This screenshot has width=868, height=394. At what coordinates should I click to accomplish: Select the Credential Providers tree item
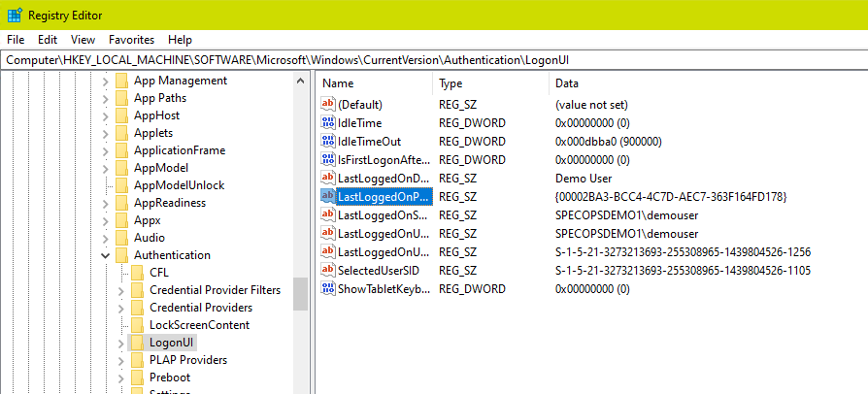201,308
